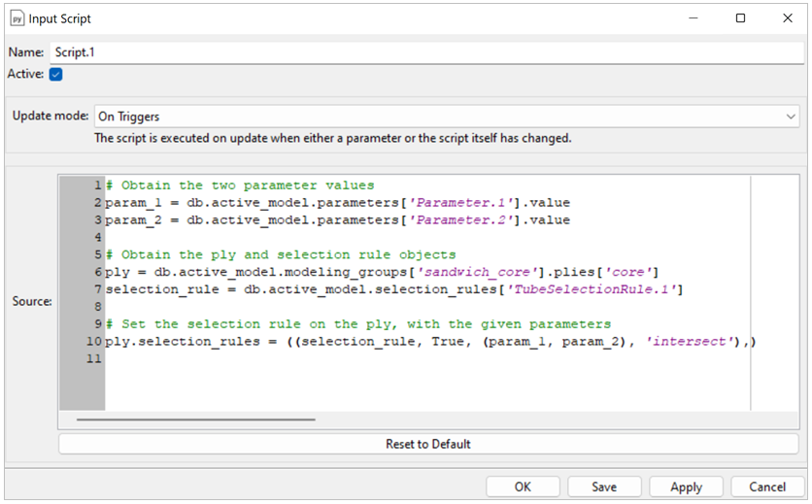Uncheck the Active checkbox

point(55,75)
